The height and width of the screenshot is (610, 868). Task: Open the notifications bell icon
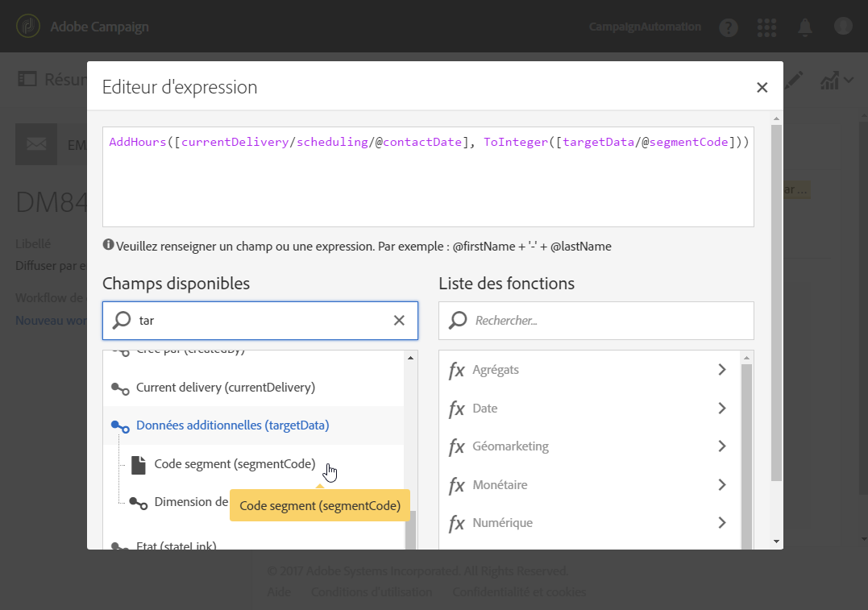click(x=805, y=27)
